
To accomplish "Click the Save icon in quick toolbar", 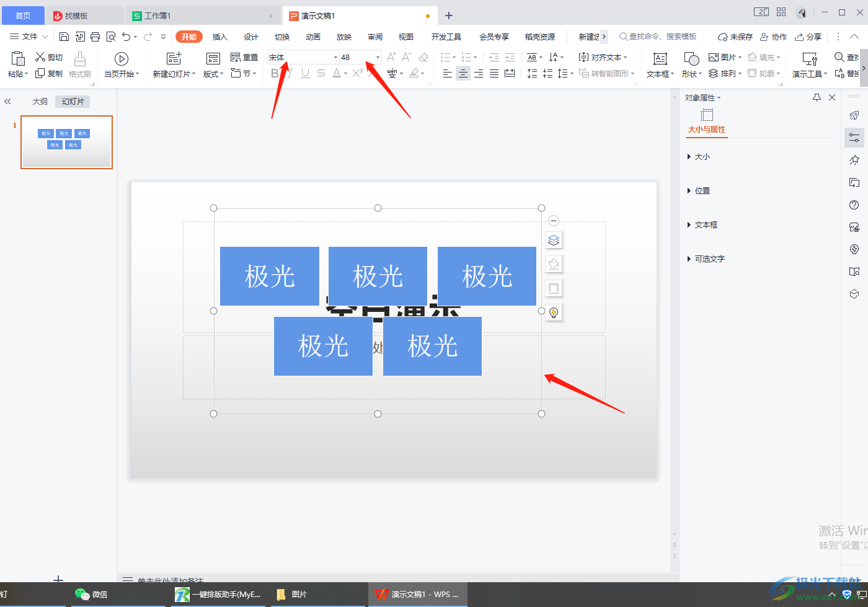I will point(64,37).
